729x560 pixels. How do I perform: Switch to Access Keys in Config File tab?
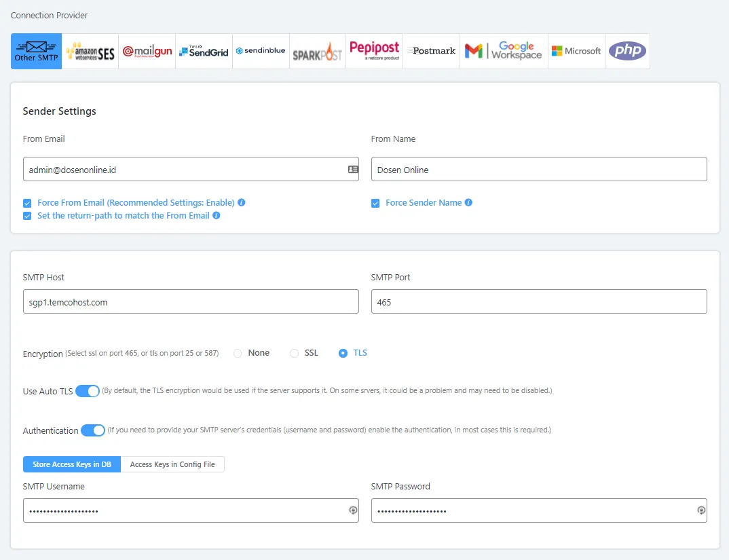click(172, 464)
